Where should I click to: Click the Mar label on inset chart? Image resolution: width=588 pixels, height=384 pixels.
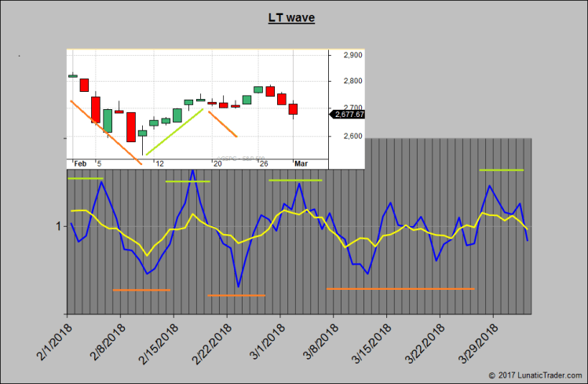point(301,163)
